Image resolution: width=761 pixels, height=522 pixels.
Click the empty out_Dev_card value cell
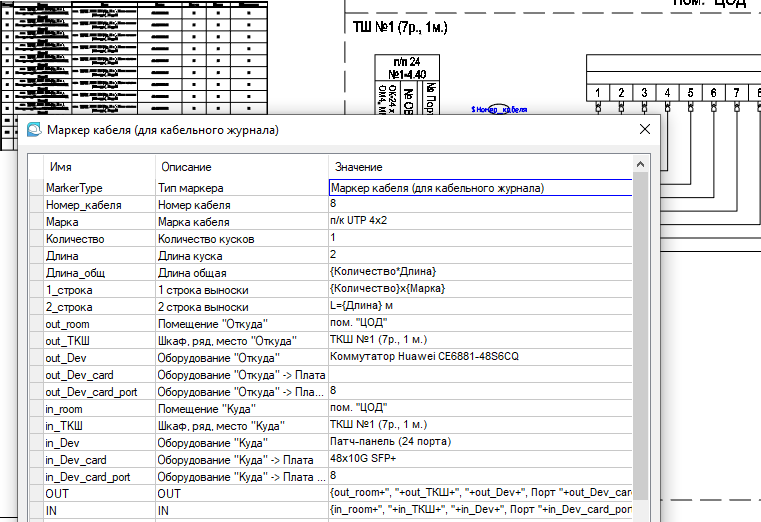pos(480,374)
